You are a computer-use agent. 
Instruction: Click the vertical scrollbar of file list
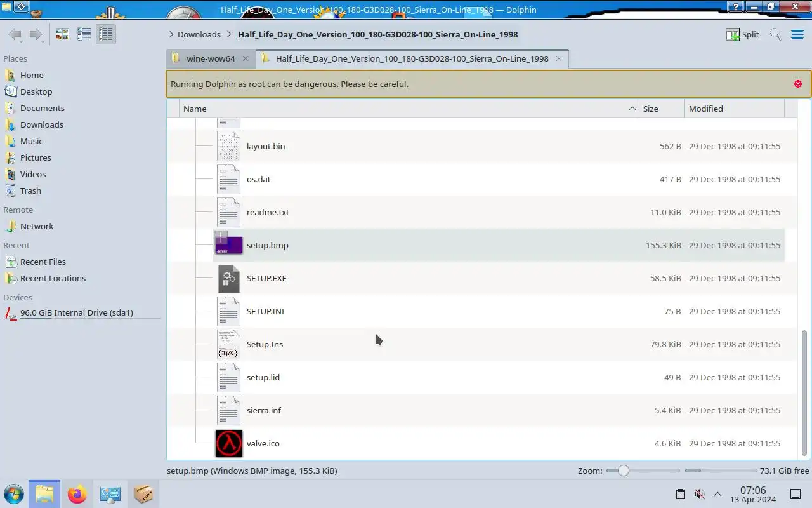coord(804,392)
